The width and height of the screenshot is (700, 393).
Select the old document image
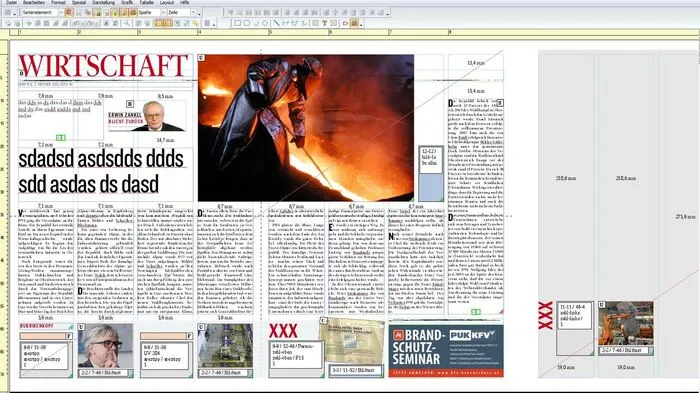coord(352,341)
